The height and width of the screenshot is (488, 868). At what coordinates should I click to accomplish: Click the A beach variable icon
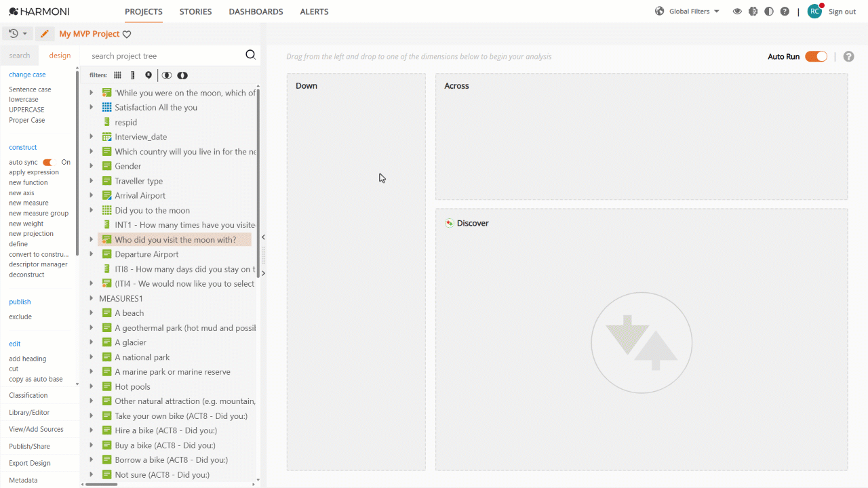click(x=106, y=313)
